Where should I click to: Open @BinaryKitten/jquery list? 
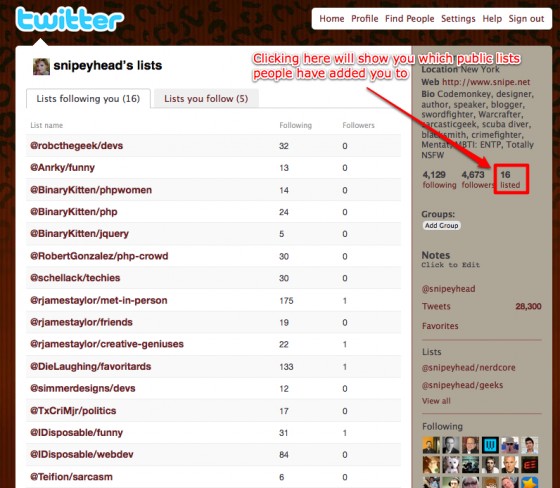coord(79,234)
